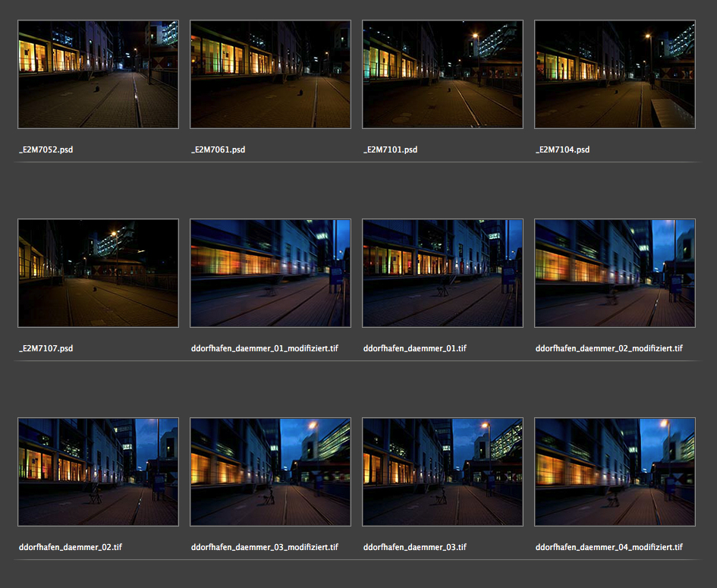Image resolution: width=717 pixels, height=588 pixels.
Task: Pick the _E2M7104.psd photo thumbnail
Action: 615,74
